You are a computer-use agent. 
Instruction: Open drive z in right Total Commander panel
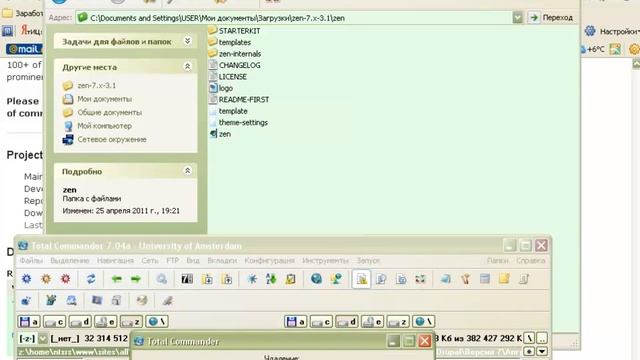(x=398, y=322)
